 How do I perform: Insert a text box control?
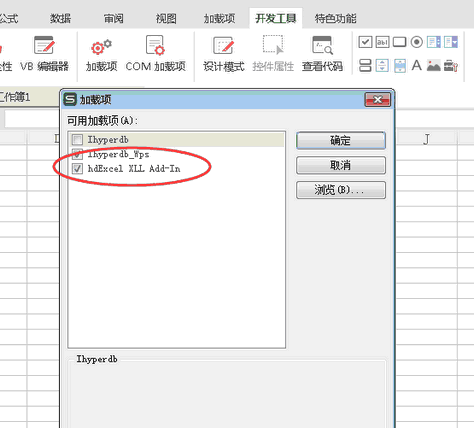(x=382, y=42)
